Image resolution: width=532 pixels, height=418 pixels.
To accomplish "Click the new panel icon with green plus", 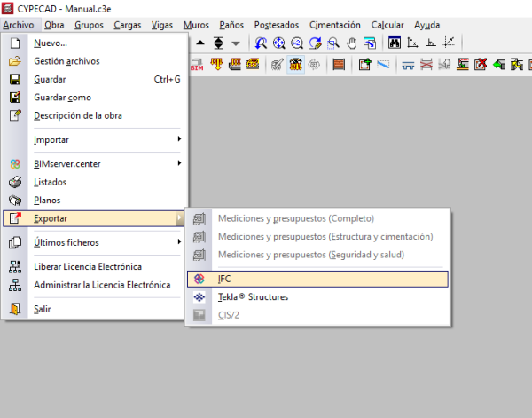I will [364, 64].
